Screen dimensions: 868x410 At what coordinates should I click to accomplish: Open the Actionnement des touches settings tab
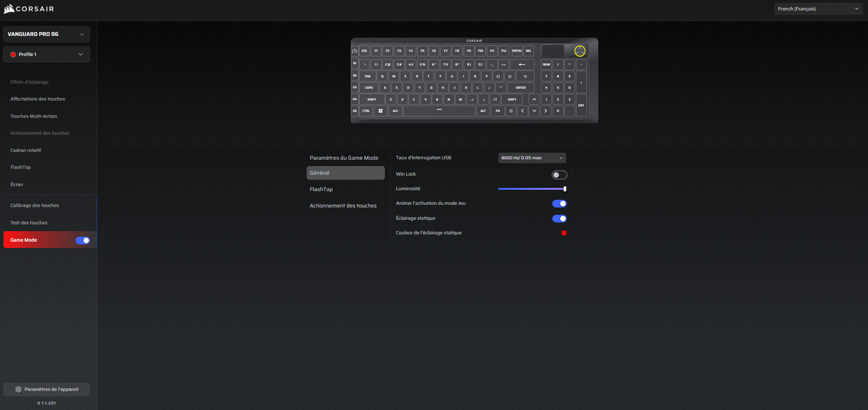(343, 206)
